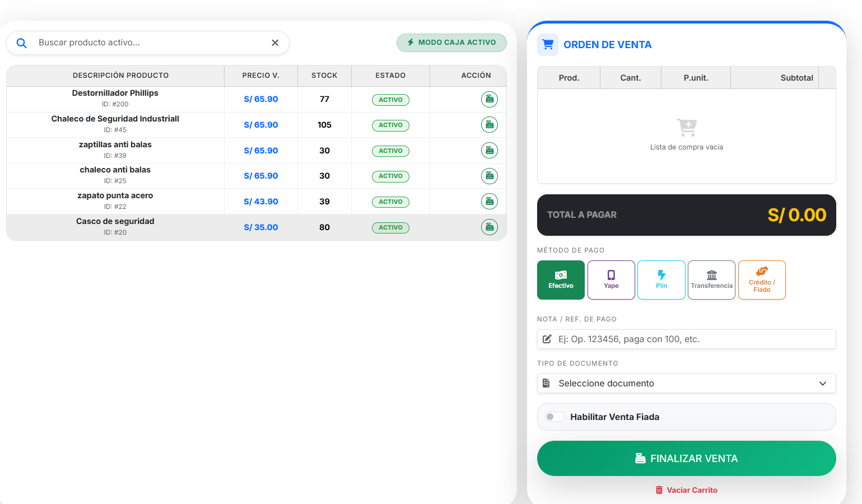Select Efectivo payment method
The height and width of the screenshot is (504, 862).
(x=561, y=280)
